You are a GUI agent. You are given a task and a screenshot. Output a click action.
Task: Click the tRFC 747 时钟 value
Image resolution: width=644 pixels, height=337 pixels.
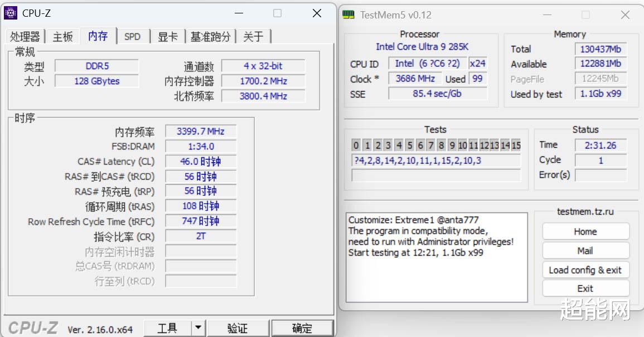point(201,221)
